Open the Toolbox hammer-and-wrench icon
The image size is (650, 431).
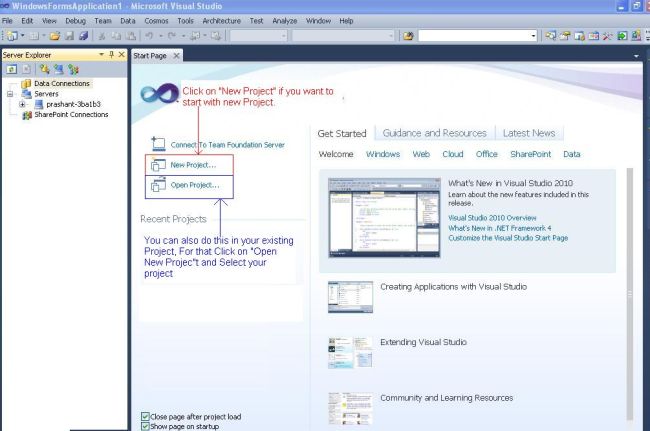(x=608, y=36)
